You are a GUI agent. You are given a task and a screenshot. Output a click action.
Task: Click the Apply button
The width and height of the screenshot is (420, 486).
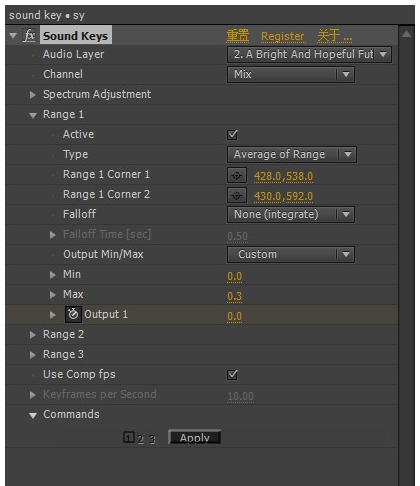195,437
